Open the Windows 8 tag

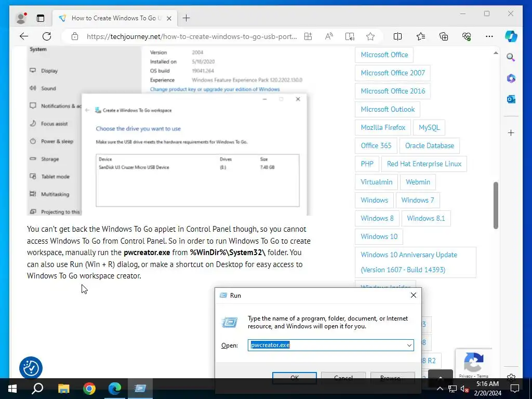click(x=377, y=218)
